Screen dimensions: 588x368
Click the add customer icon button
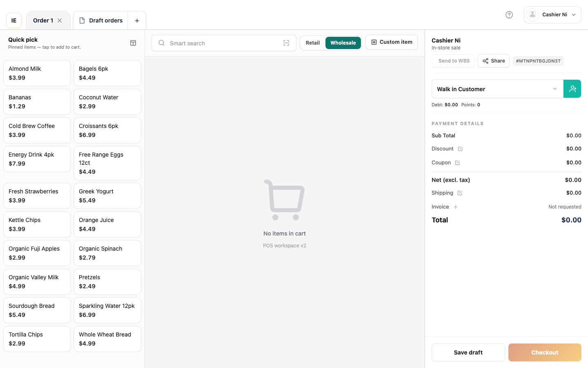click(572, 89)
